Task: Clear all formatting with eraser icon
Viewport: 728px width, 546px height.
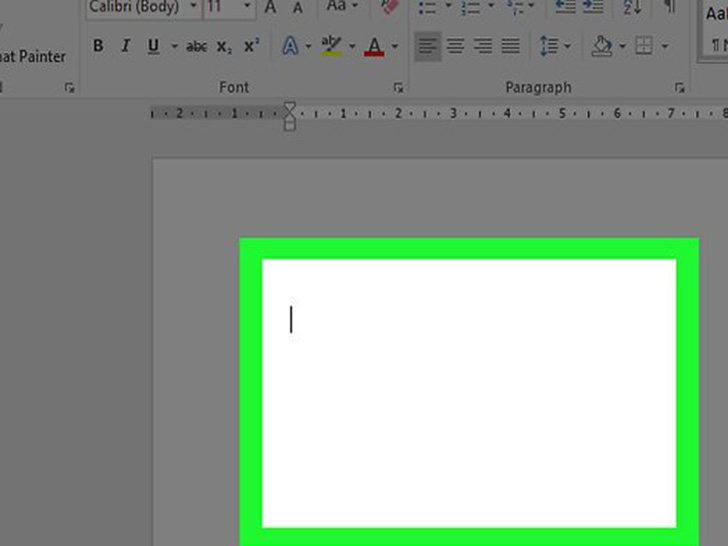Action: click(389, 6)
